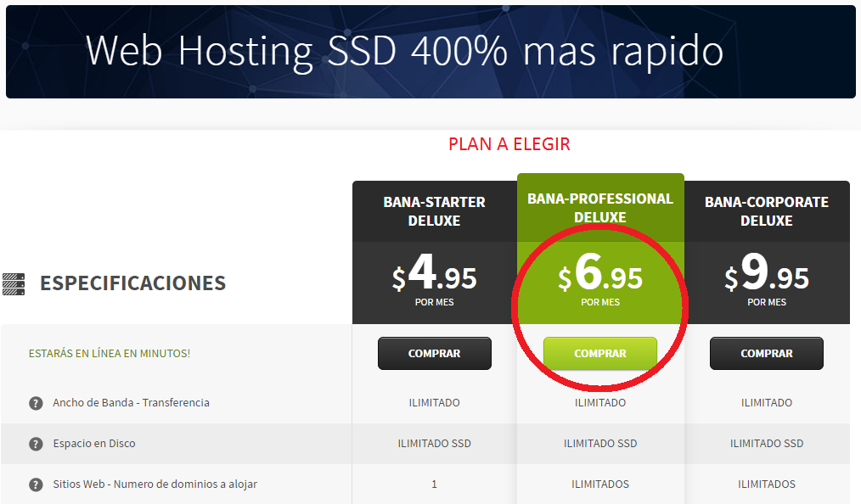Click ILIMITADO SSD under Bana-Corporate
Image resolution: width=861 pixels, height=504 pixels.
(767, 443)
